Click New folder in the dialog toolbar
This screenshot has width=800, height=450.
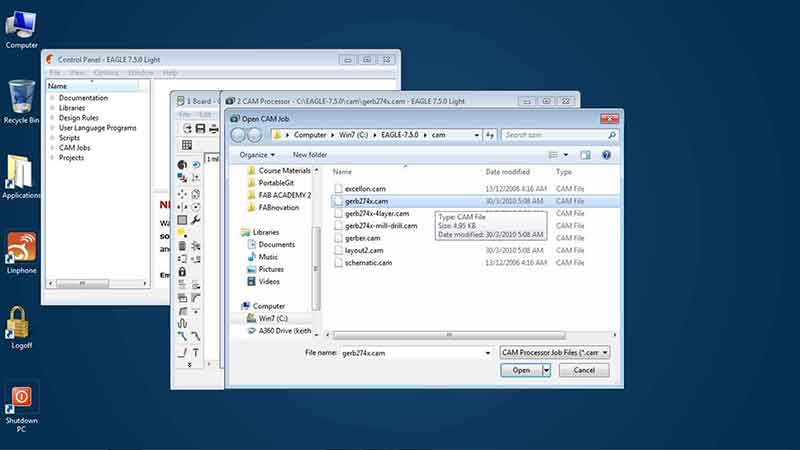pos(310,155)
